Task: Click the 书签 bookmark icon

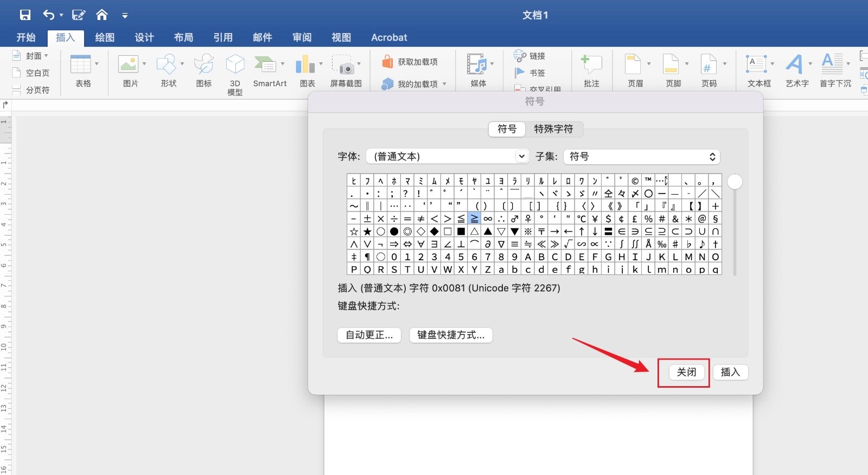Action: tap(520, 73)
